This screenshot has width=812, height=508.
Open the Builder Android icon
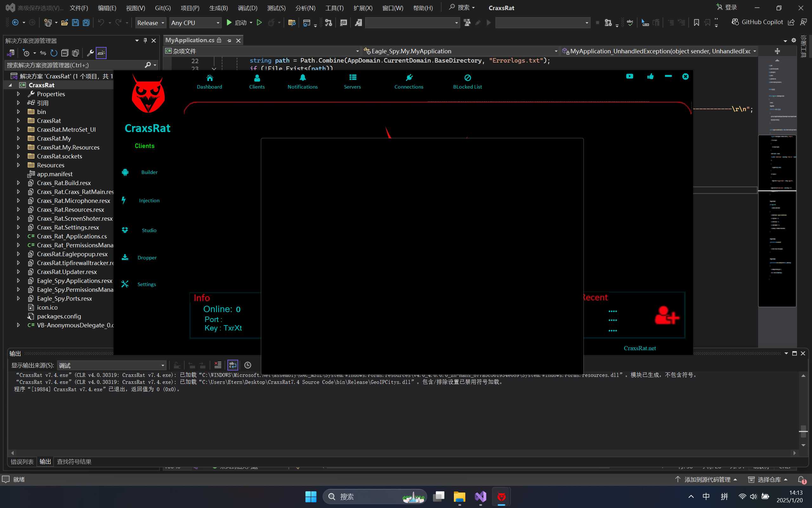tap(125, 172)
